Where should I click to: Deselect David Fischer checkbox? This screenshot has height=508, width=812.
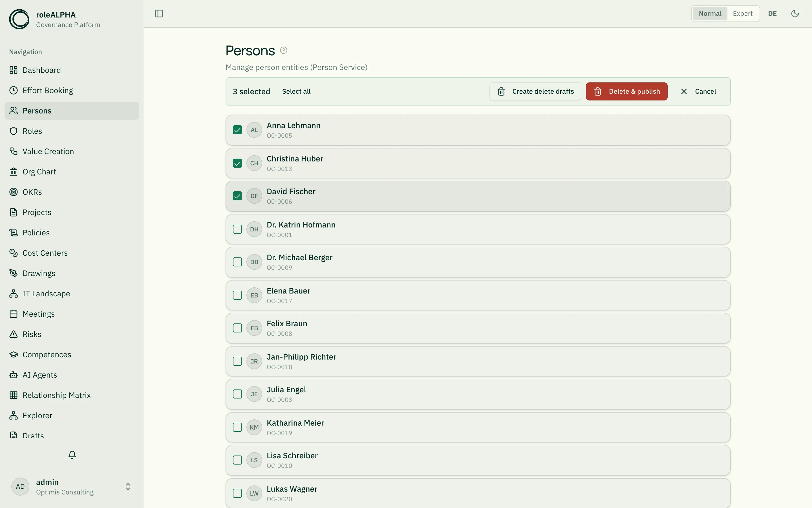(x=237, y=196)
